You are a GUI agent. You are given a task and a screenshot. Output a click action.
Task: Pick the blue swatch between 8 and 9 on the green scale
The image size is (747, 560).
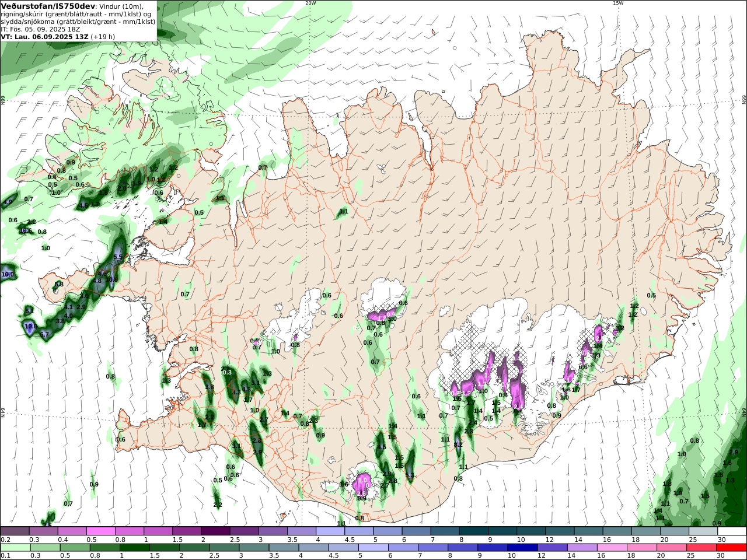tap(463, 548)
